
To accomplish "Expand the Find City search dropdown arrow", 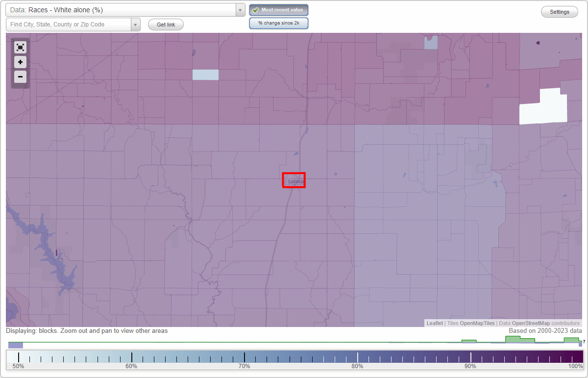I will 136,25.
